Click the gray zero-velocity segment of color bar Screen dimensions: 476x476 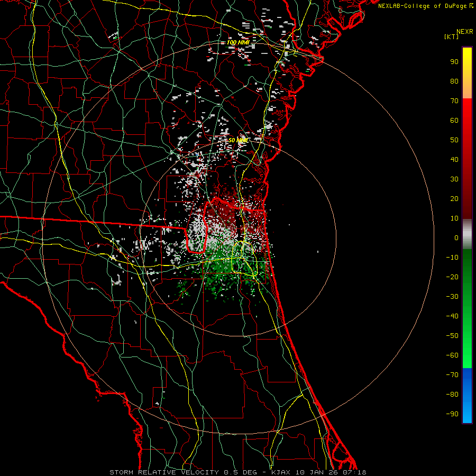click(467, 234)
